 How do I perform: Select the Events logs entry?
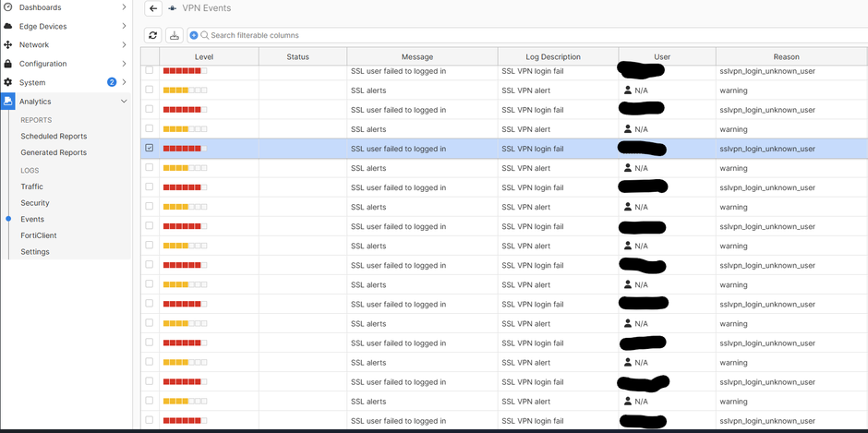[x=32, y=219]
